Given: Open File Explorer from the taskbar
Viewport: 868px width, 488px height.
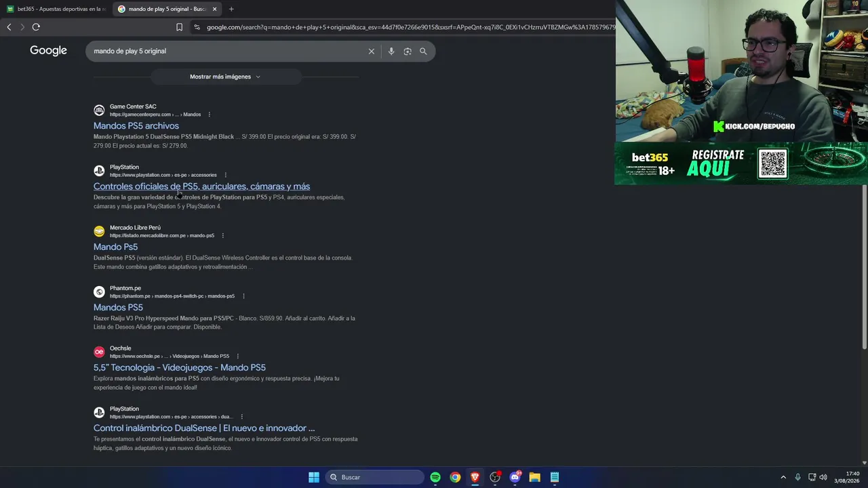Looking at the screenshot, I should 534,477.
